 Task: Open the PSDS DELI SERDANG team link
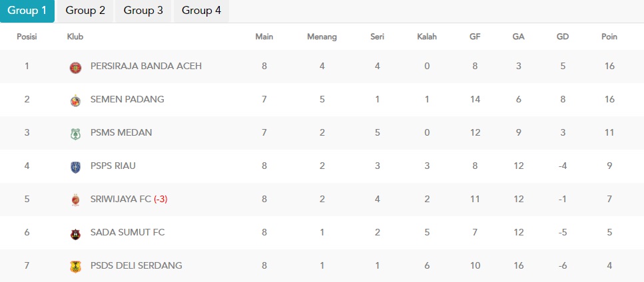click(x=137, y=265)
